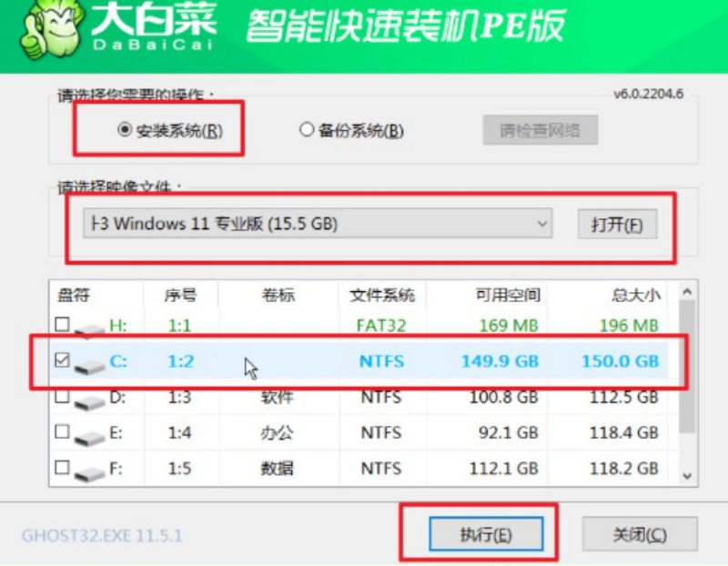Check the D: drive checkbox
This screenshot has width=728, height=566.
tap(62, 396)
